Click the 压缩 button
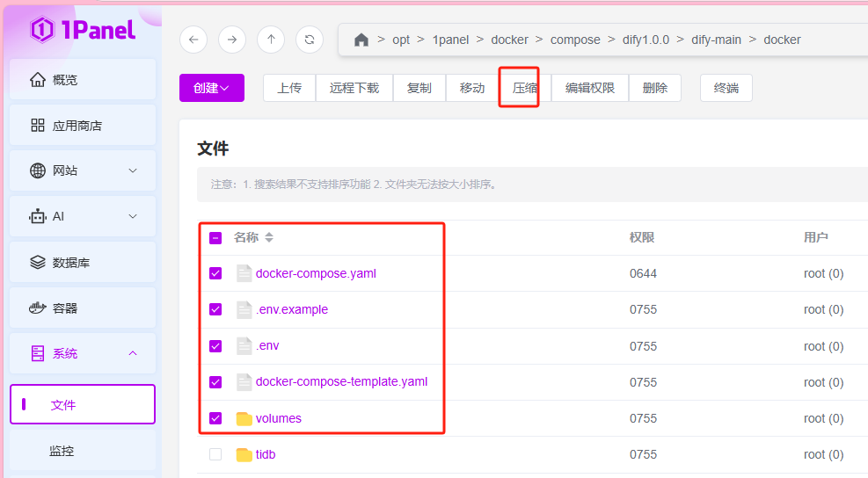 click(x=525, y=88)
